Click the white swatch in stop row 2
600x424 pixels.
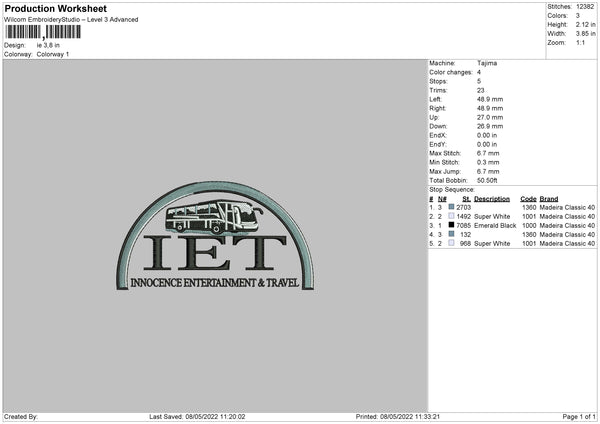pyautogui.click(x=451, y=216)
